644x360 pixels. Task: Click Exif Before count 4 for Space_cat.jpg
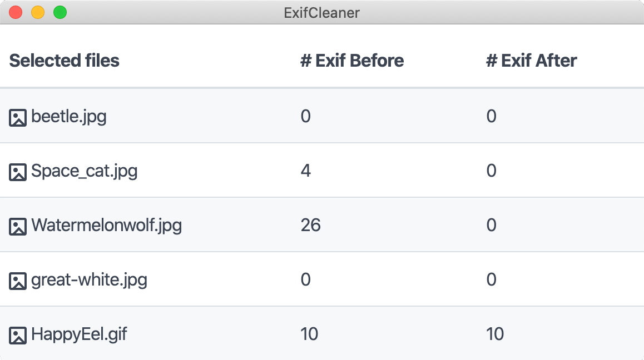(x=305, y=171)
